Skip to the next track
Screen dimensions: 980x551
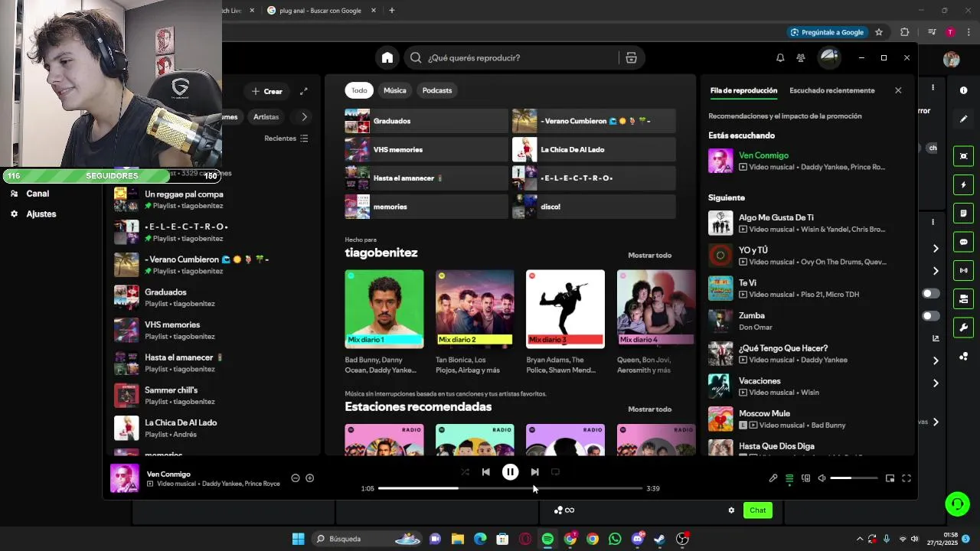coord(534,472)
